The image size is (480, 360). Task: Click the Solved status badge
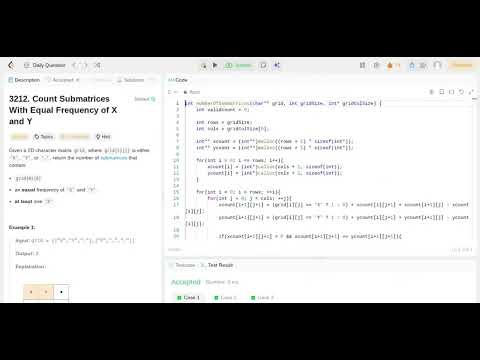pyautogui.click(x=145, y=99)
